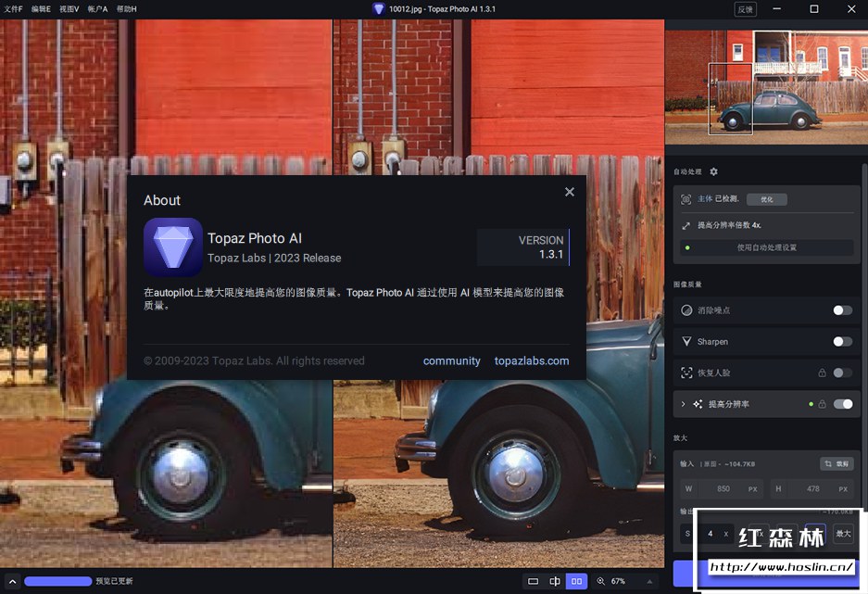Close the About dialog
This screenshot has height=594, width=868.
pos(569,192)
